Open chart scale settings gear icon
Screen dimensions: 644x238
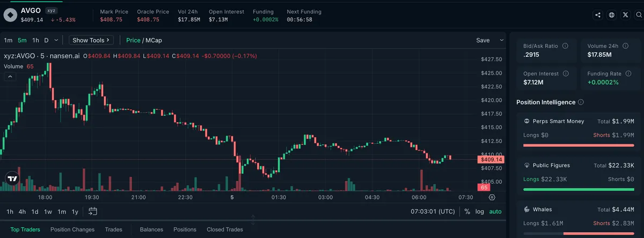(492, 197)
